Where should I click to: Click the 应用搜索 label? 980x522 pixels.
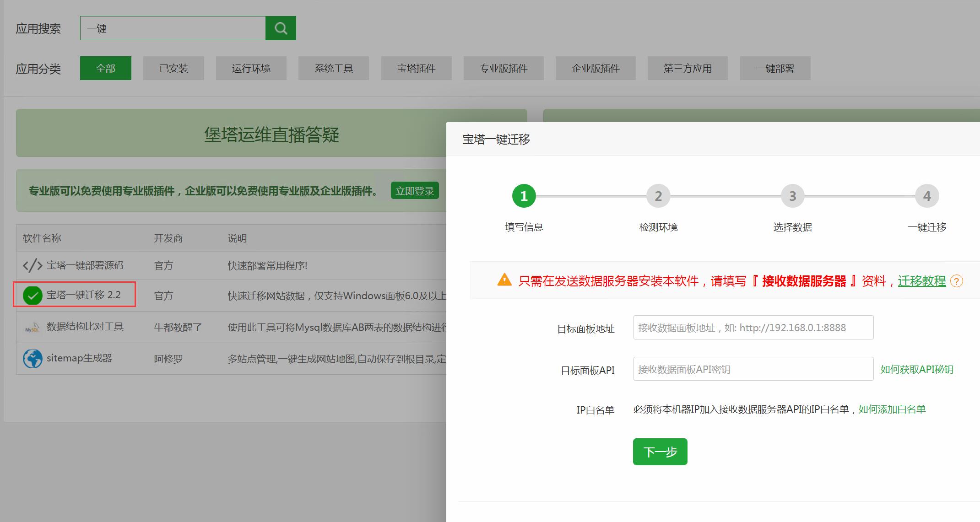[38, 28]
